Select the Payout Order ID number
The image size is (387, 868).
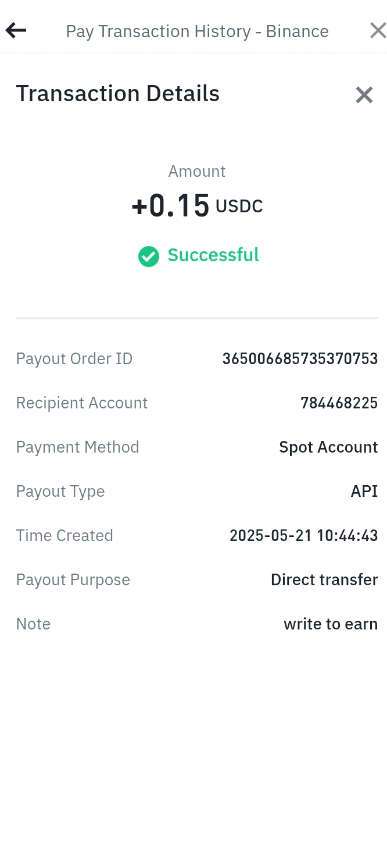(x=300, y=359)
